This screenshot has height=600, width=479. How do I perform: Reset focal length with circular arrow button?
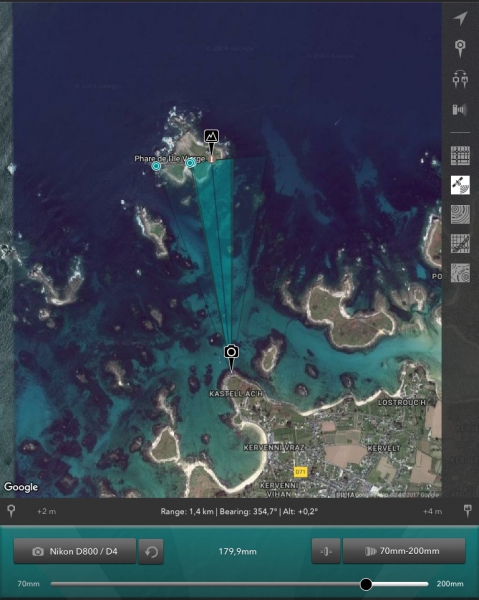(x=151, y=551)
